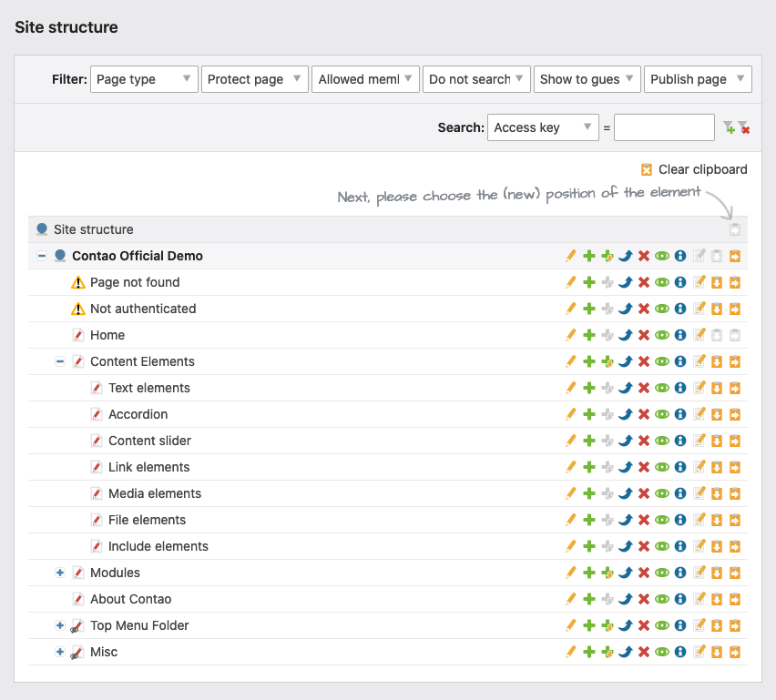
Task: Collapse the Content Elements subtree
Action: coord(60,361)
